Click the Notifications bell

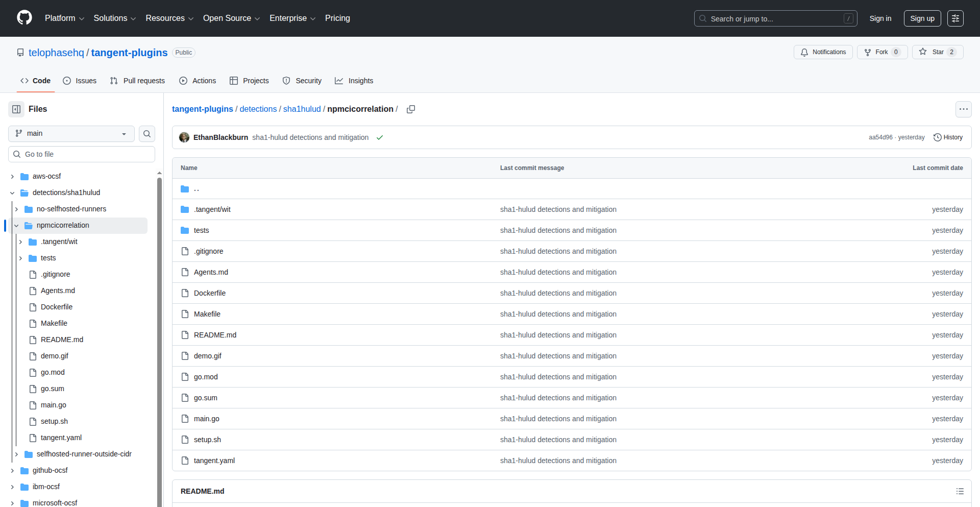coord(823,52)
